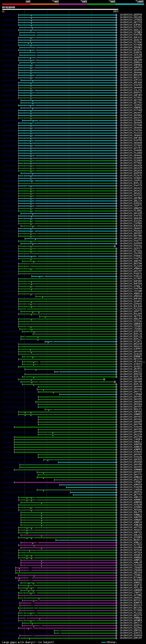Select hit label UniRef100_A5HSG6

point(131,296)
